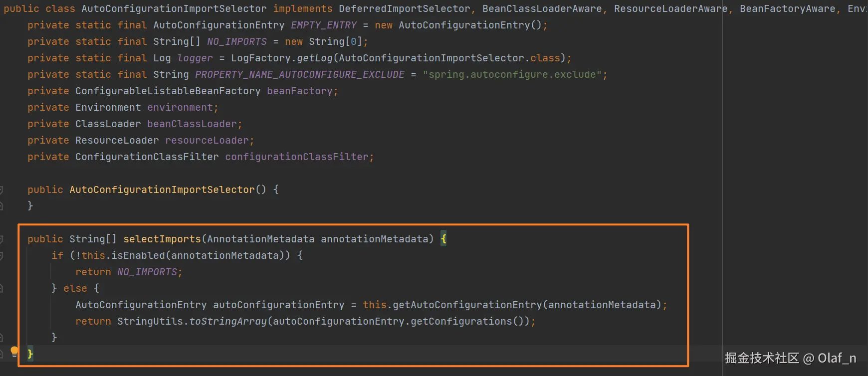Click the logger field name

tap(195, 58)
